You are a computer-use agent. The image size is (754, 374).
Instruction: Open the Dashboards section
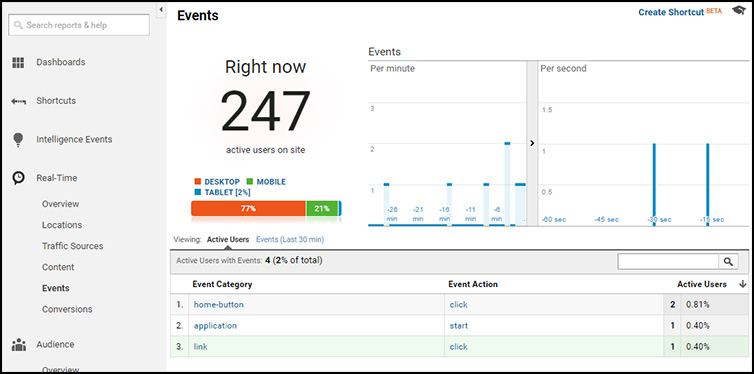coord(61,62)
